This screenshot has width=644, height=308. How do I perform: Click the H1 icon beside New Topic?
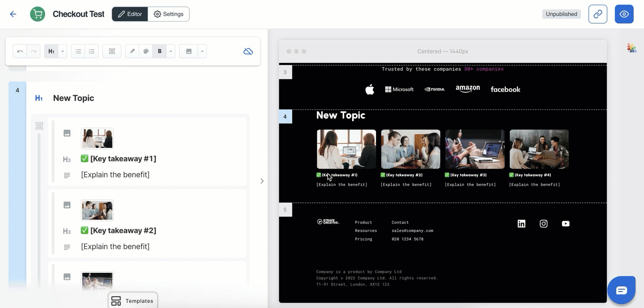[39, 98]
